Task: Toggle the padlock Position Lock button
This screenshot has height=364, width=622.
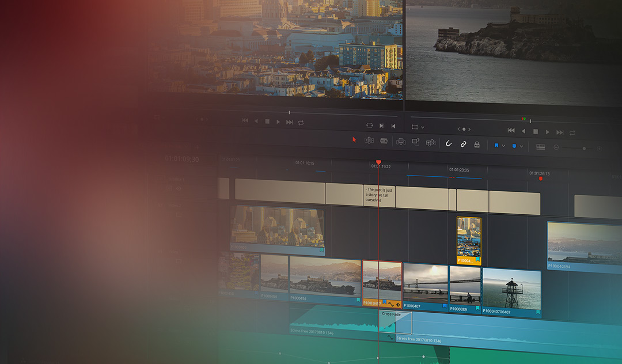Action: (477, 145)
